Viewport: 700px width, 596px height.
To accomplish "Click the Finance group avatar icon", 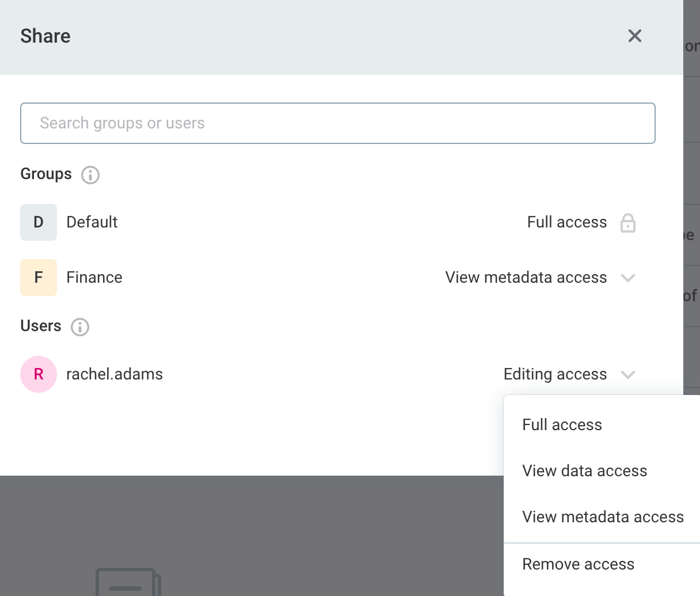I will pos(39,278).
